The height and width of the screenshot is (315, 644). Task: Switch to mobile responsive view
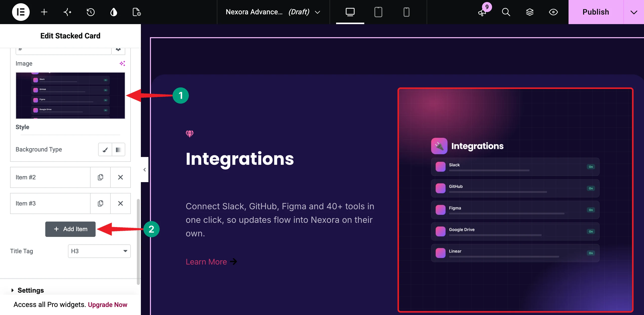406,12
